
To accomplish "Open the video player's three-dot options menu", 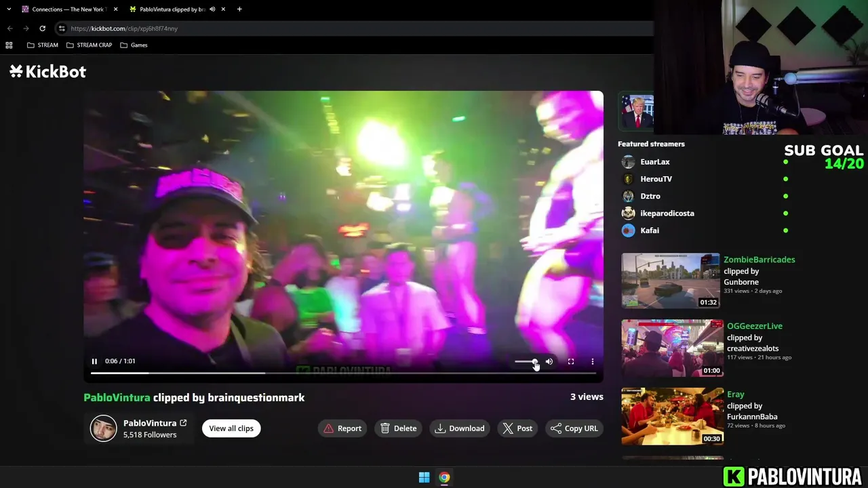I will tap(593, 361).
